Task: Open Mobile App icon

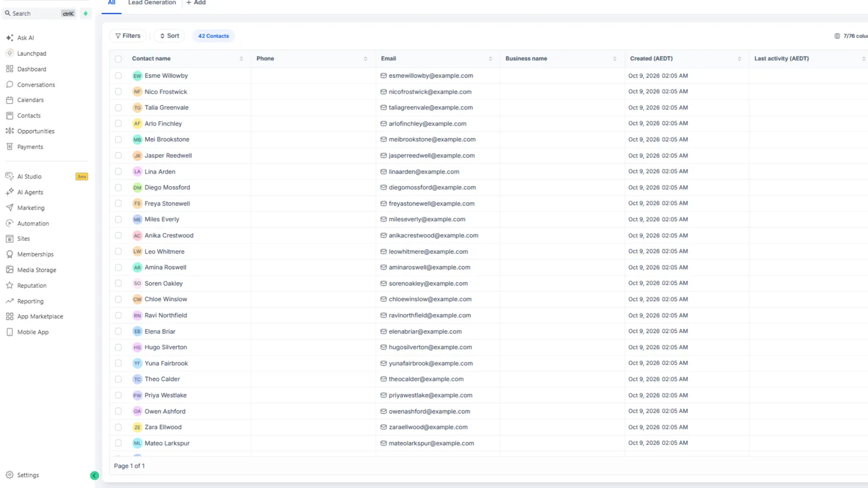Action: click(x=10, y=332)
